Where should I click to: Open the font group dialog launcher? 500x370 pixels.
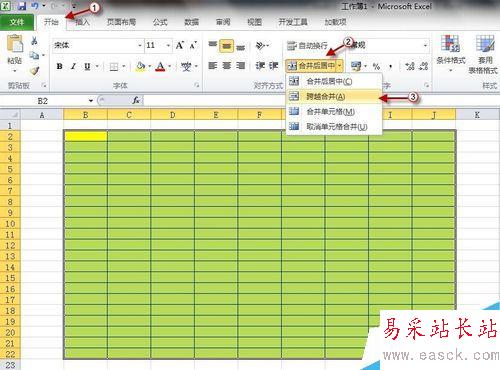197,86
